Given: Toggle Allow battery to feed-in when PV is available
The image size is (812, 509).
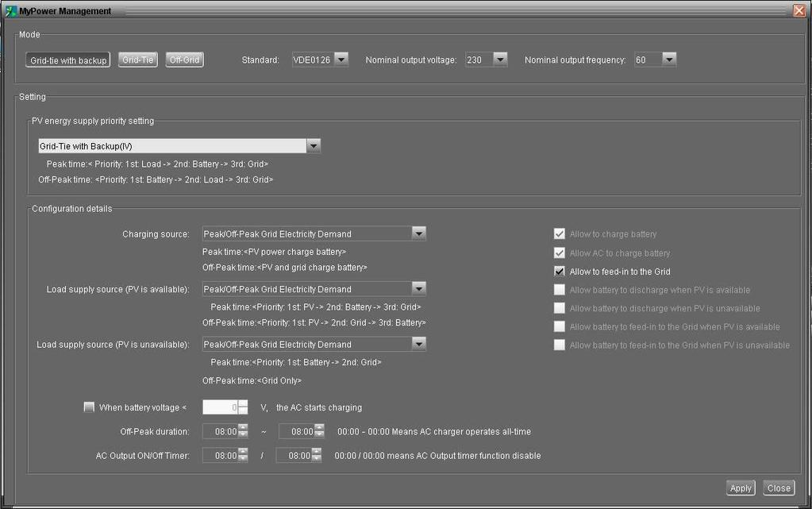Looking at the screenshot, I should point(560,326).
